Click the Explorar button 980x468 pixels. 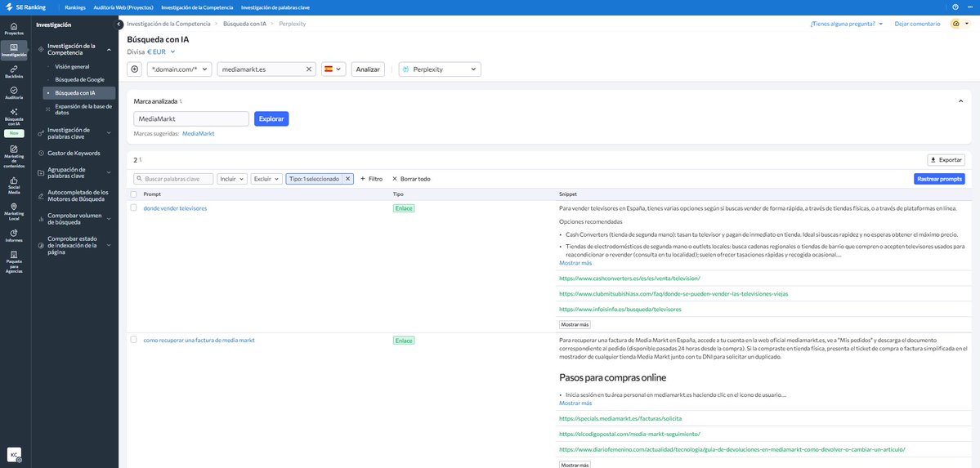point(271,118)
